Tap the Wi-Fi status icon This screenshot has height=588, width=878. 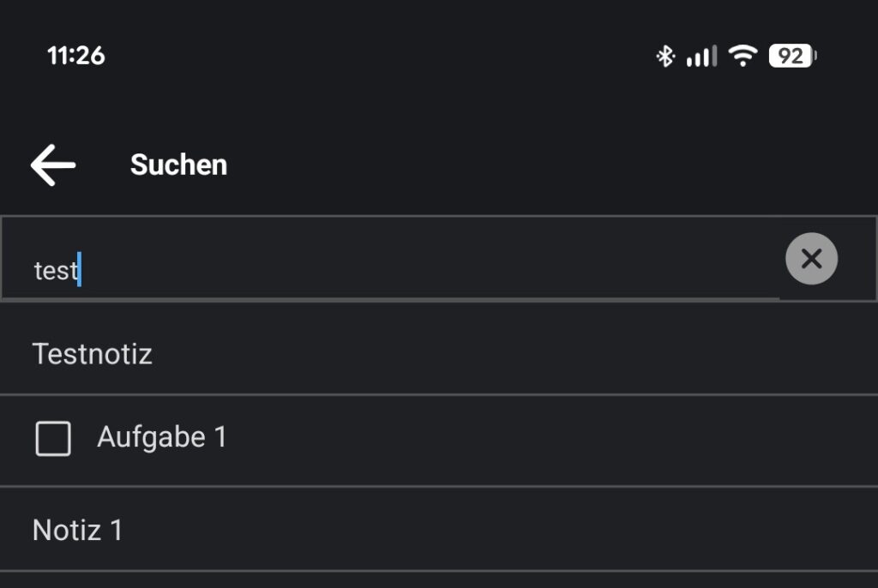pyautogui.click(x=743, y=55)
